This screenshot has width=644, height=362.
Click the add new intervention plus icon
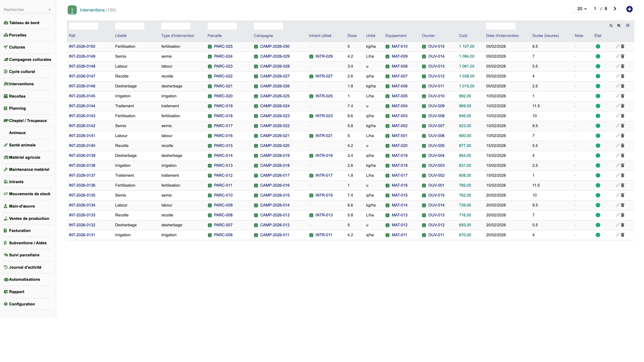629,9
